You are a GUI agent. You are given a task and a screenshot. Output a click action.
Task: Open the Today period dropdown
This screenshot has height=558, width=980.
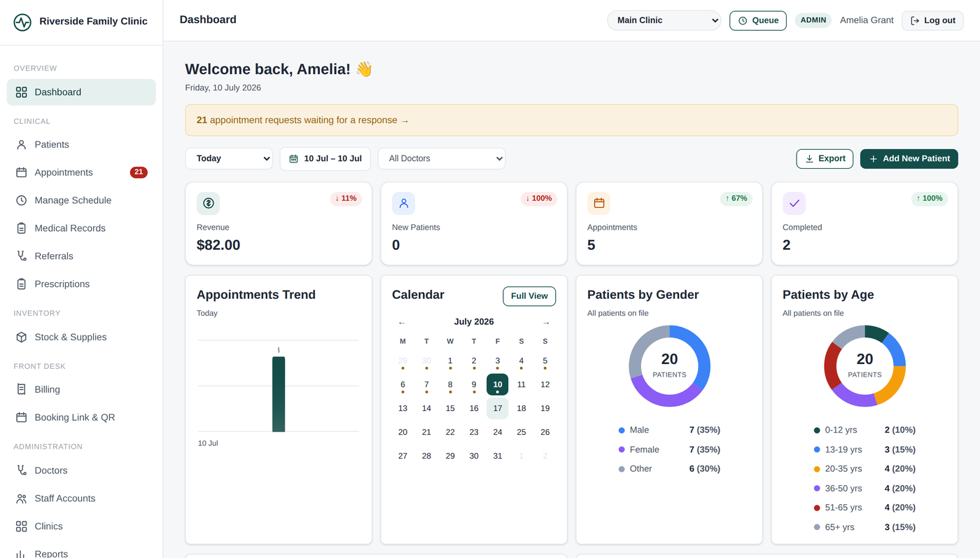coord(229,158)
